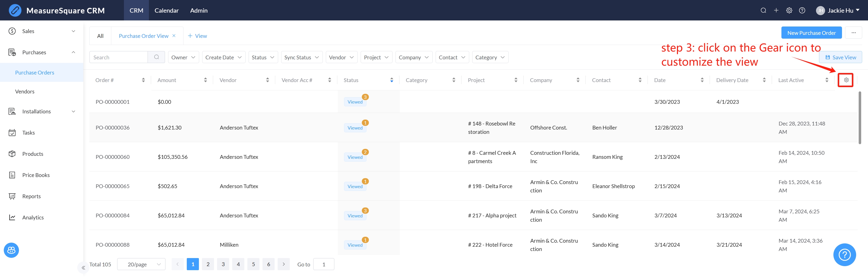Sort by the Amount column
The image size is (868, 278).
click(205, 80)
